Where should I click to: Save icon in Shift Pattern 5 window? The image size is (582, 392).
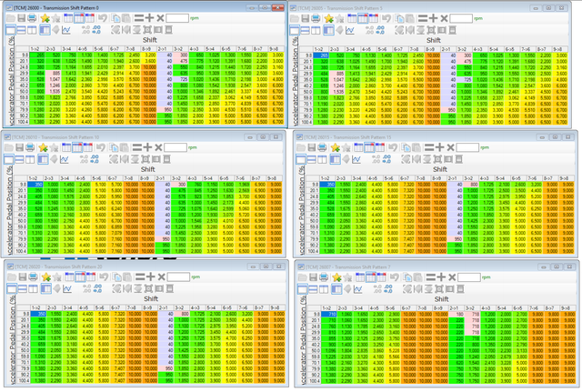tap(306, 18)
